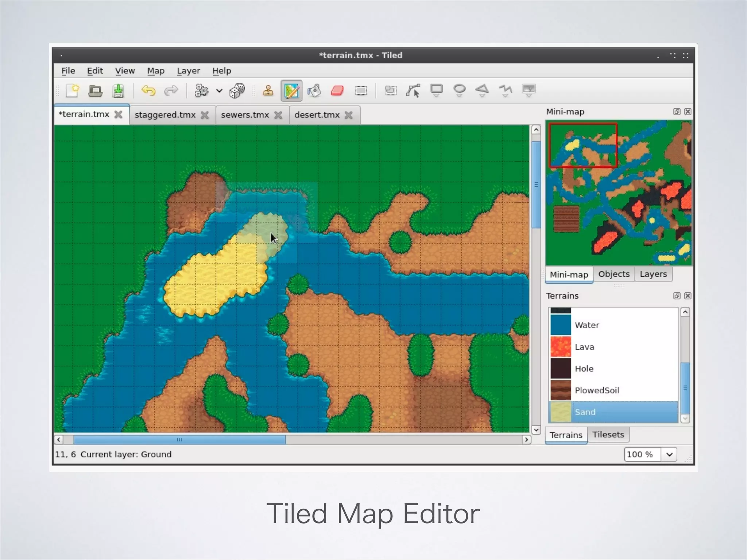Open the Layer menu

coord(188,71)
